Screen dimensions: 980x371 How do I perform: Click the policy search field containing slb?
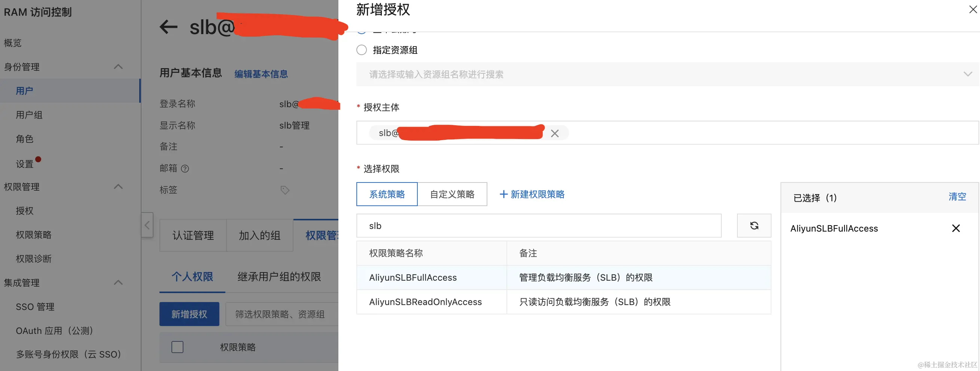point(539,226)
